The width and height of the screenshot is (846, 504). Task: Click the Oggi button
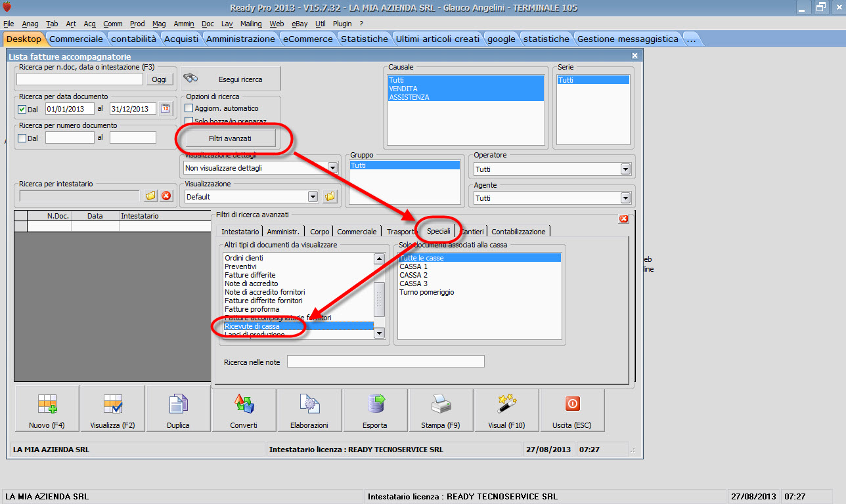pos(160,79)
